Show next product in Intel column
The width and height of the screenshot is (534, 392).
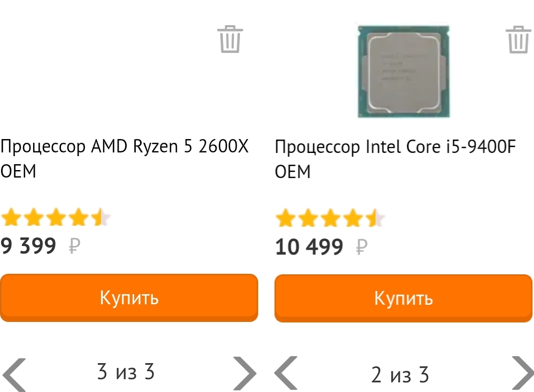(x=523, y=373)
